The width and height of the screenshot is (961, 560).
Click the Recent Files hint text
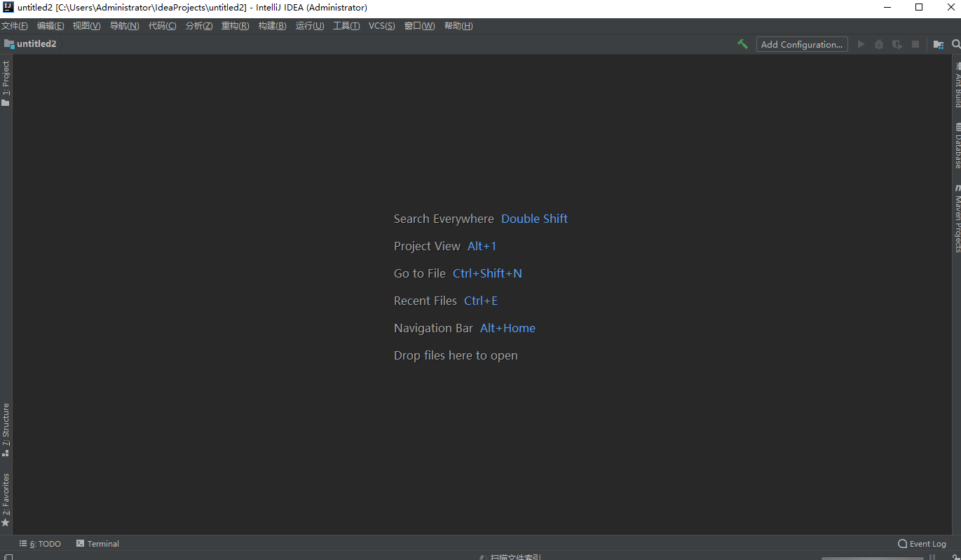coord(425,301)
